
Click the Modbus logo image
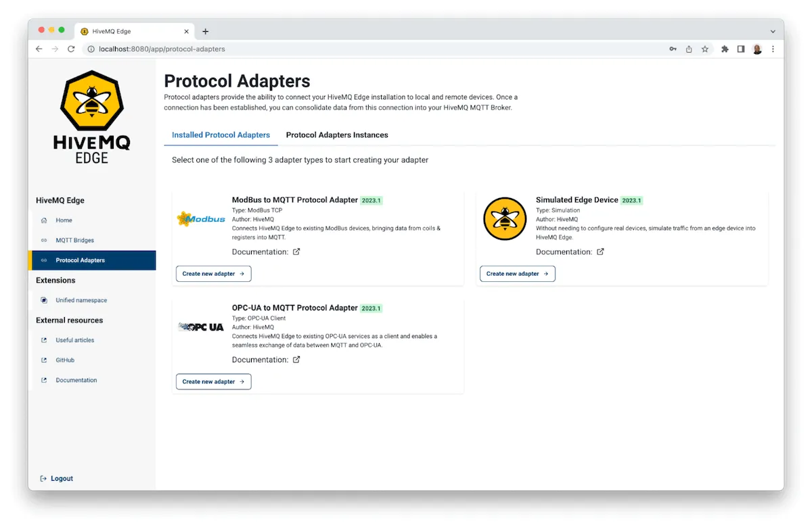coord(201,219)
